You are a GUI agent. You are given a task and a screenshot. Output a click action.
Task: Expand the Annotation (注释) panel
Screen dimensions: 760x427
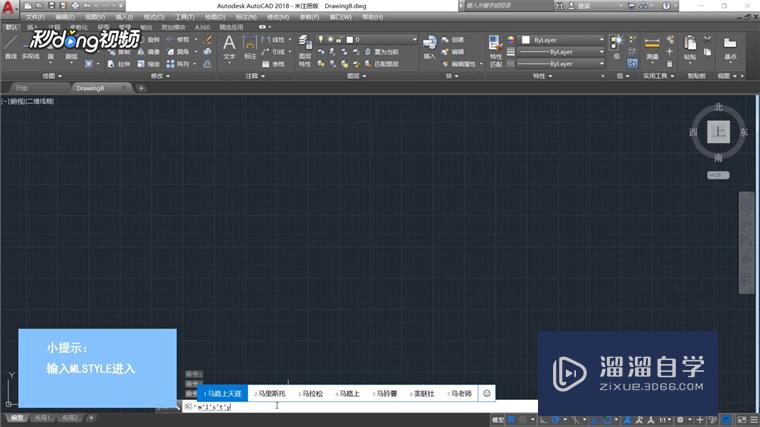tap(255, 76)
